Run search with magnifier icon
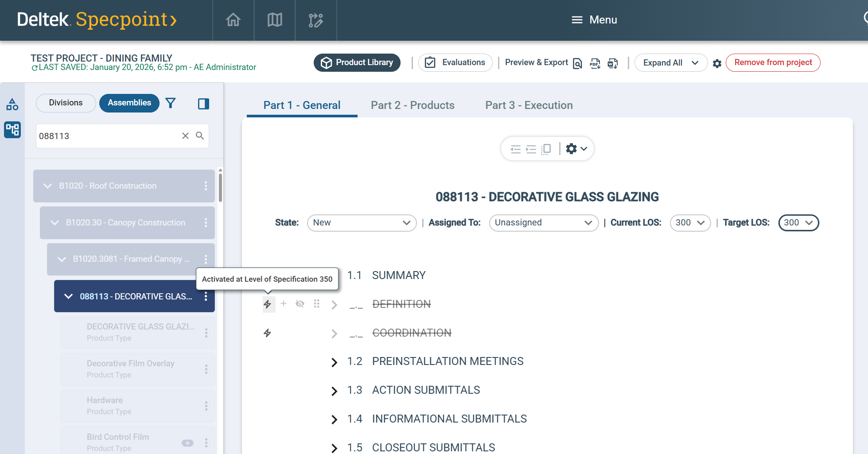Image resolution: width=868 pixels, height=454 pixels. (x=200, y=136)
